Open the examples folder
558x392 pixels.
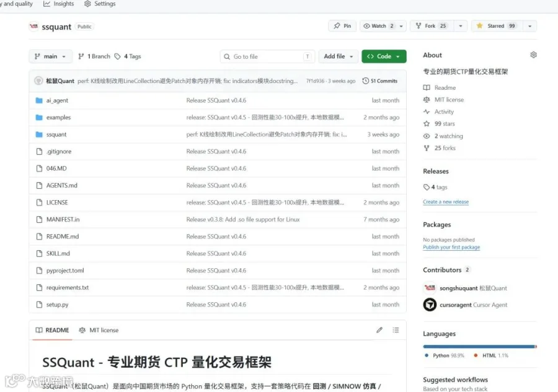tap(58, 118)
